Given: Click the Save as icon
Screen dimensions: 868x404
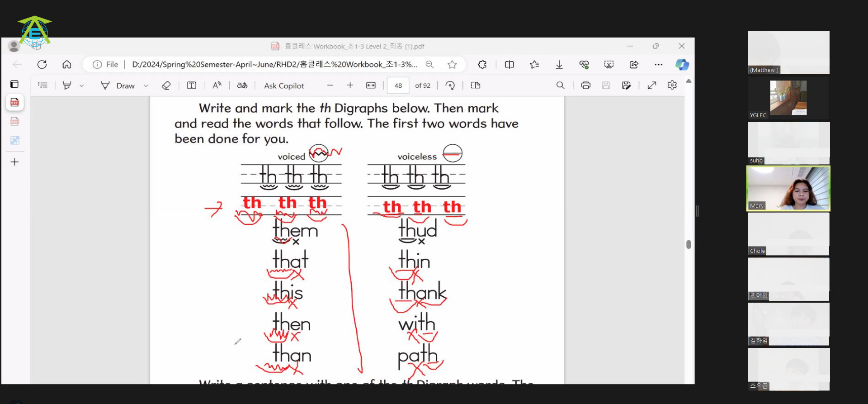Looking at the screenshot, I should coord(626,85).
